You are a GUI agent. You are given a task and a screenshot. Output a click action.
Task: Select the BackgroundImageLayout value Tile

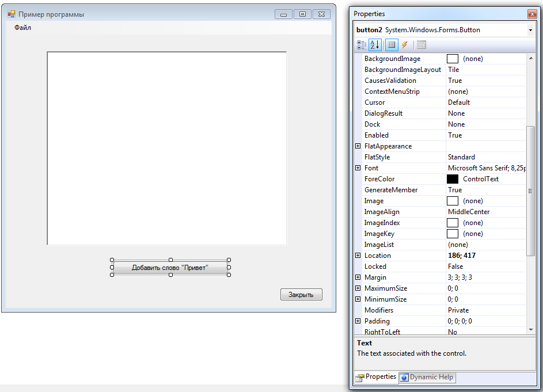[x=453, y=70]
